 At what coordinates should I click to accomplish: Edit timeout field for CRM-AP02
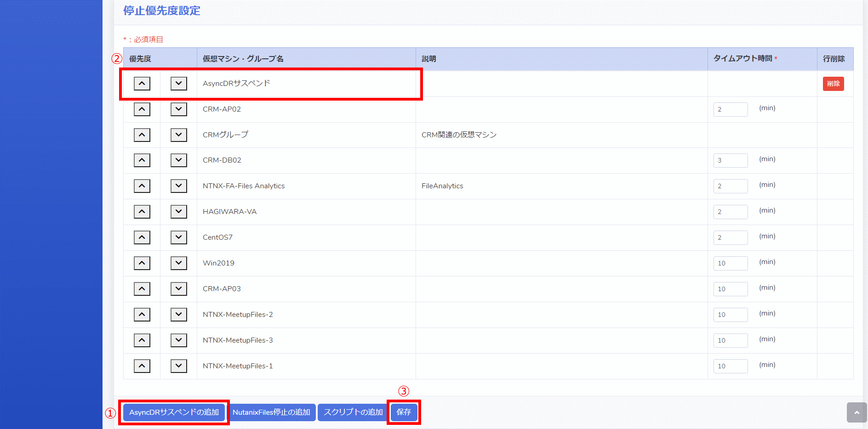731,109
